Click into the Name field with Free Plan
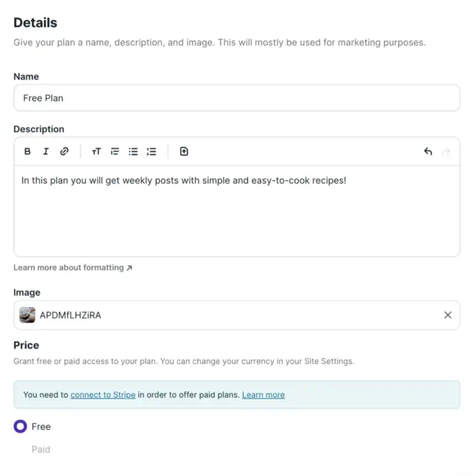The height and width of the screenshot is (476, 472). pyautogui.click(x=237, y=98)
